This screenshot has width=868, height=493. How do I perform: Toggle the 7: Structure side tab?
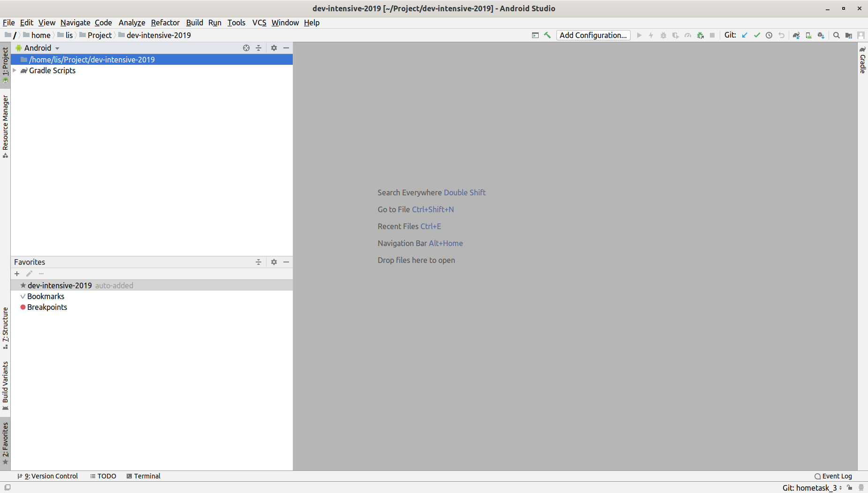coord(5,328)
